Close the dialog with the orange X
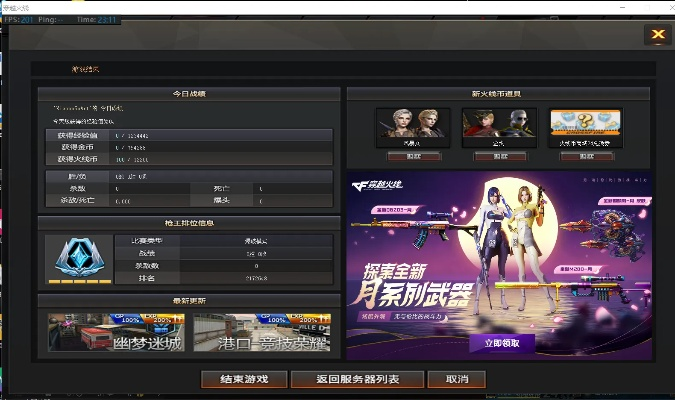This screenshot has width=675, height=400. coord(656,35)
